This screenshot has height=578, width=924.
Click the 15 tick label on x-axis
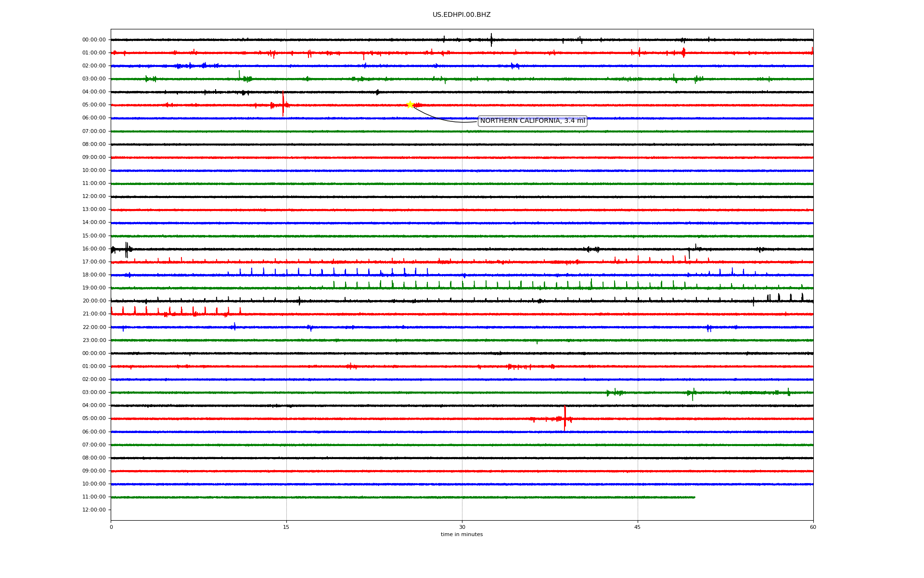coord(286,527)
